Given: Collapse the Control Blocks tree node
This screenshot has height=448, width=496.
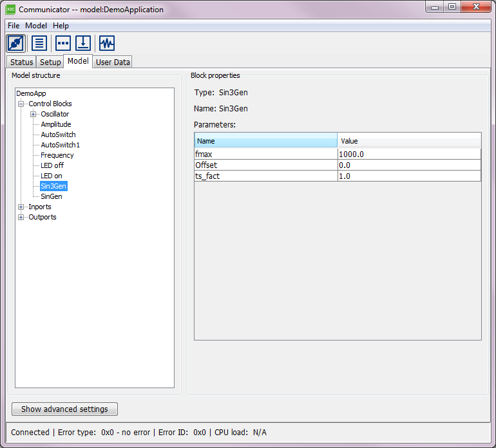Looking at the screenshot, I should tap(21, 104).
